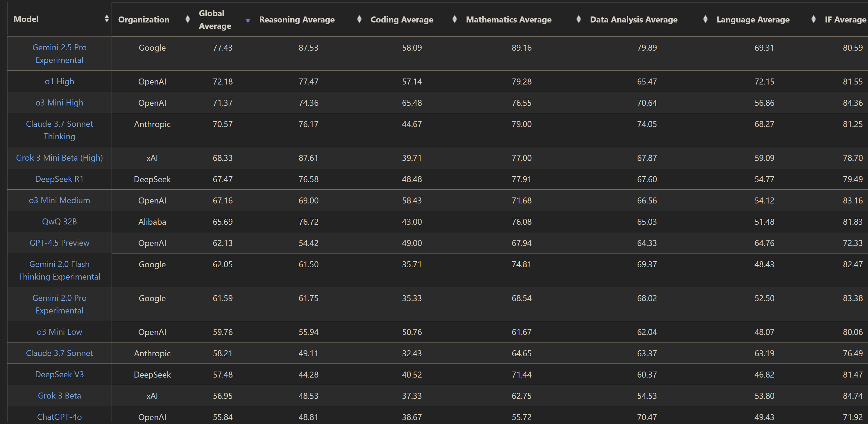Open Gemini 2.0 Pro Experimental link

coord(59,304)
